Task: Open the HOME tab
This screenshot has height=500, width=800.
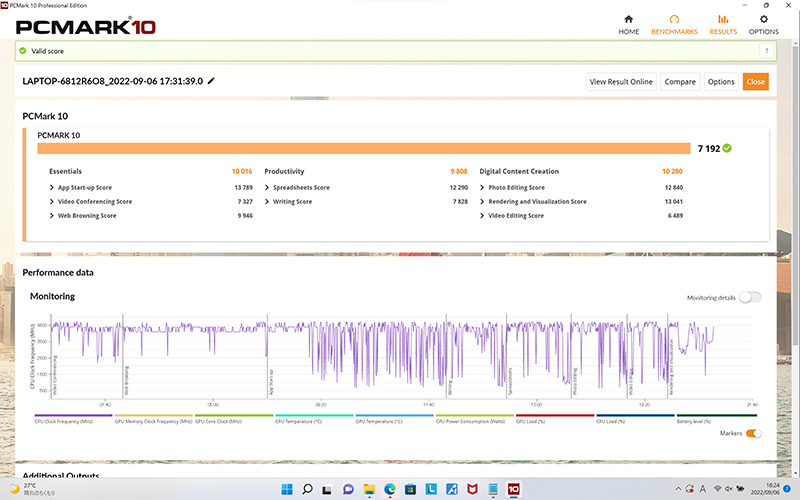Action: pyautogui.click(x=628, y=24)
